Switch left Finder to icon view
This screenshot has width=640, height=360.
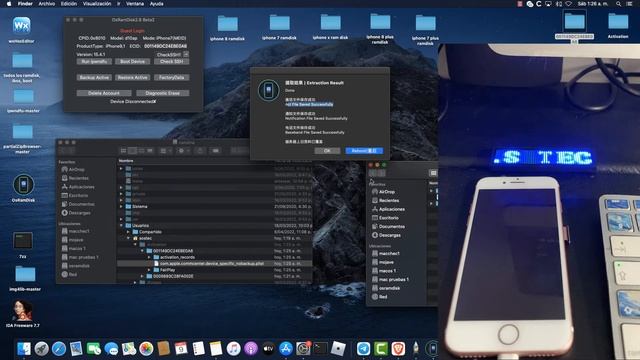tap(124, 151)
